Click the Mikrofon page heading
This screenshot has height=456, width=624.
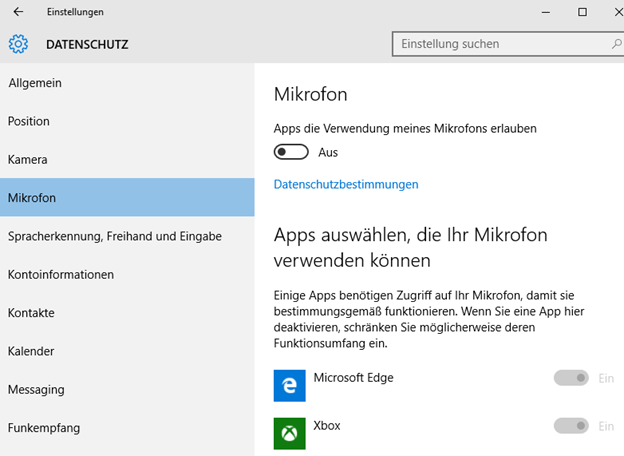point(310,94)
